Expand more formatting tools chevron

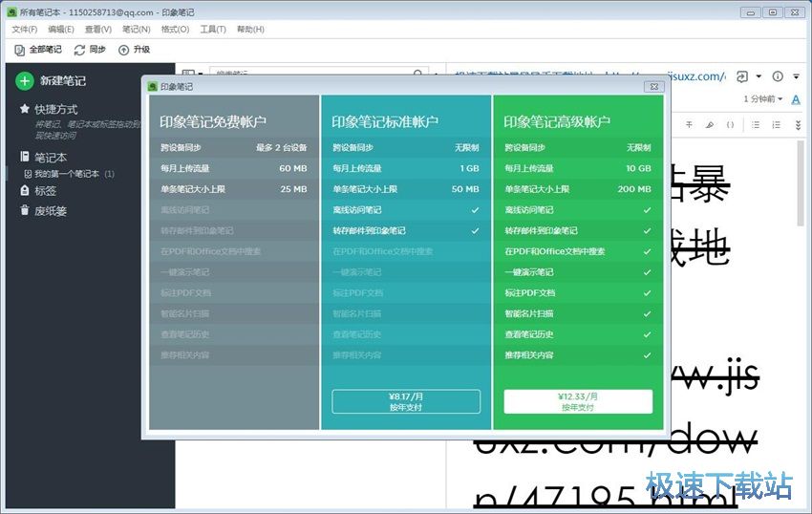[x=798, y=125]
